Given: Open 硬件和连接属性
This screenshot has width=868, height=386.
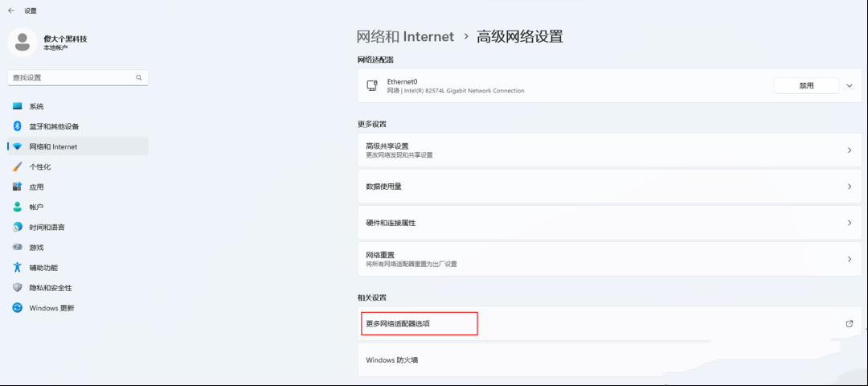Looking at the screenshot, I should coord(609,223).
